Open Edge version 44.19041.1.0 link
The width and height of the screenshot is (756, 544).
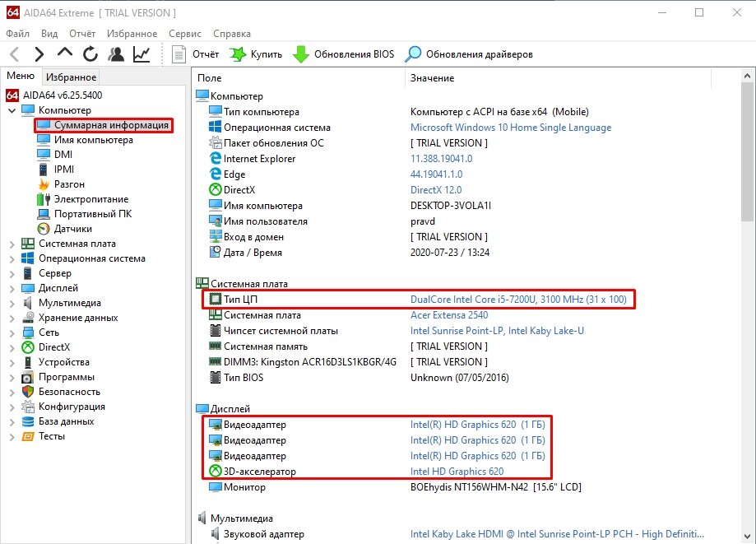(436, 174)
